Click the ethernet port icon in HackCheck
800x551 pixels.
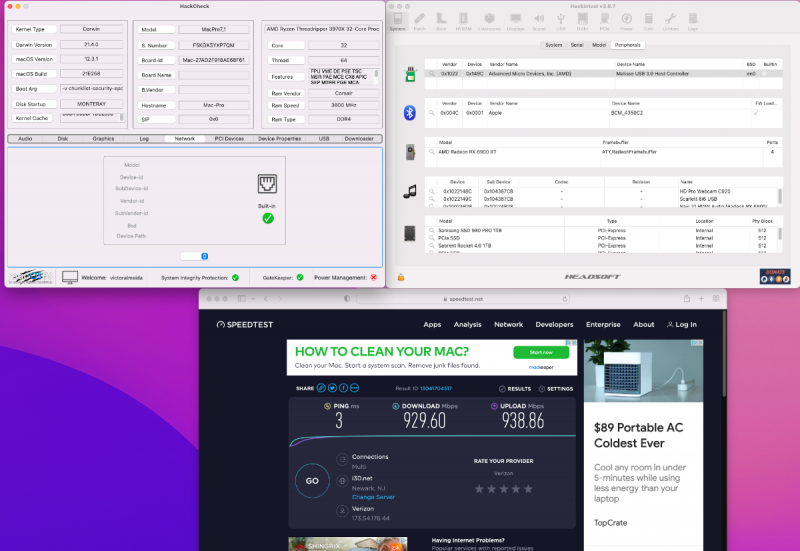pos(267,184)
